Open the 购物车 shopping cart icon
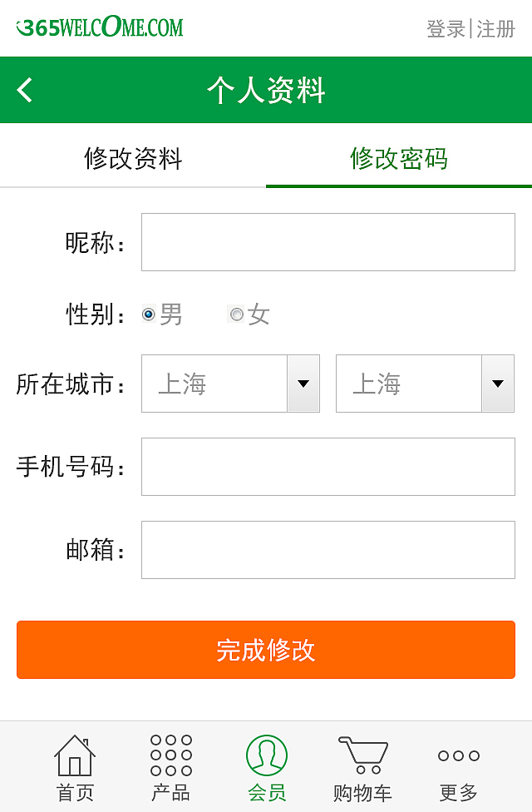The height and width of the screenshot is (812, 532). pos(362,757)
